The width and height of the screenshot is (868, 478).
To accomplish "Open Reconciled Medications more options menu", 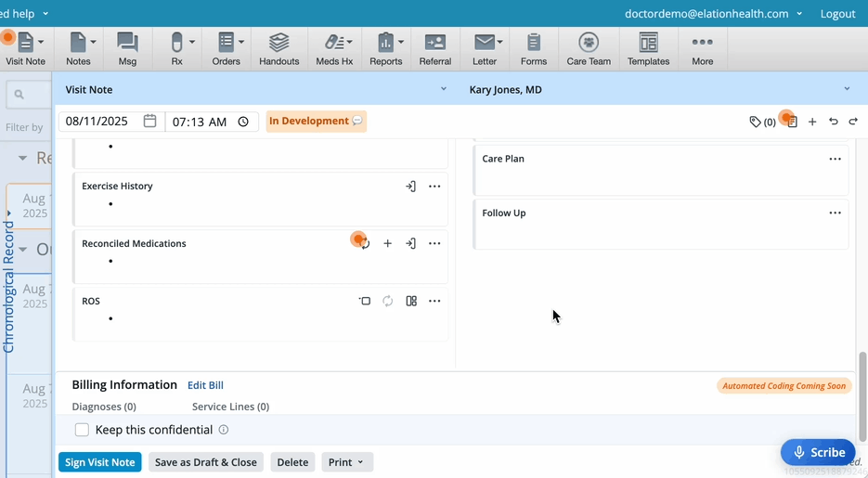I will pyautogui.click(x=434, y=243).
